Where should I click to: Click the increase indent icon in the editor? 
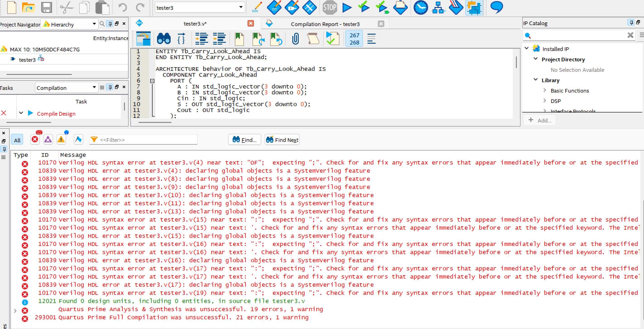click(201, 39)
